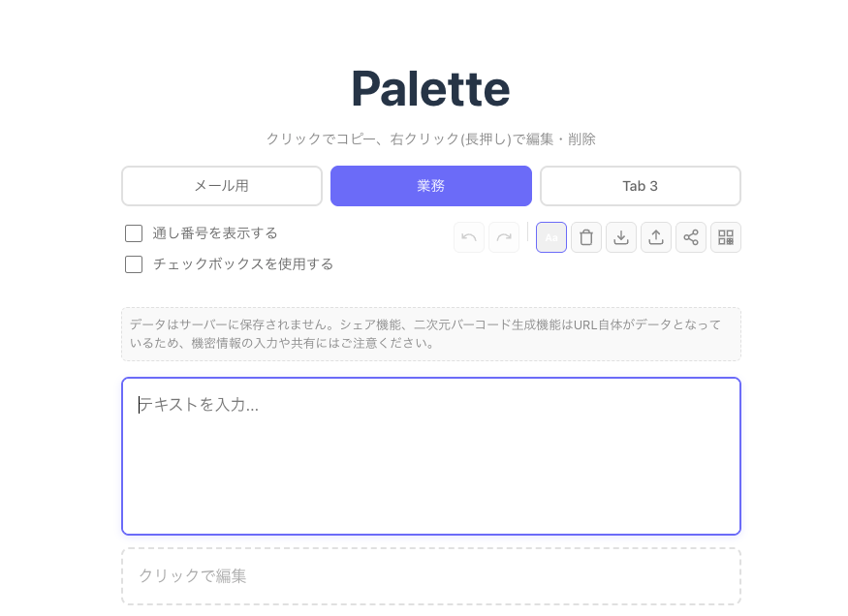Switch to the メール用 tab

coord(222,186)
